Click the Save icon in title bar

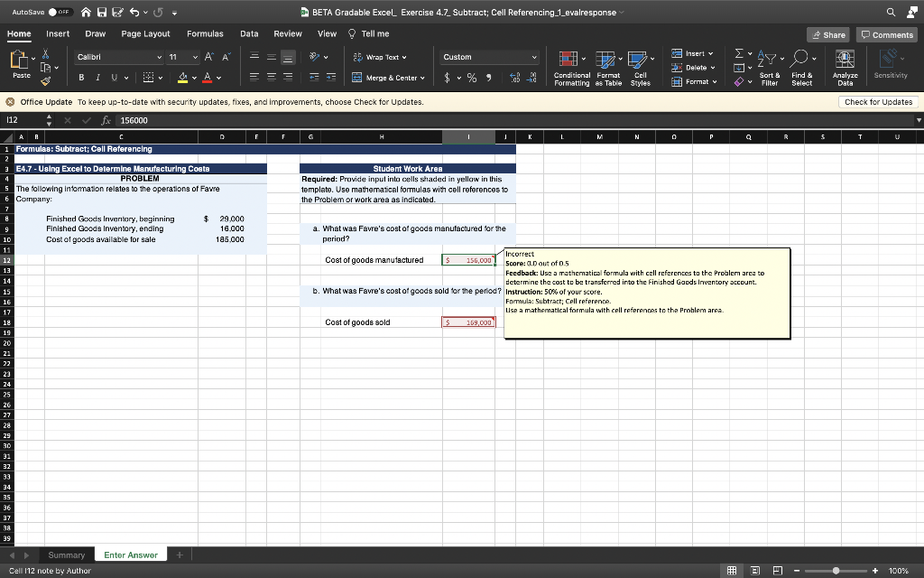click(x=101, y=12)
